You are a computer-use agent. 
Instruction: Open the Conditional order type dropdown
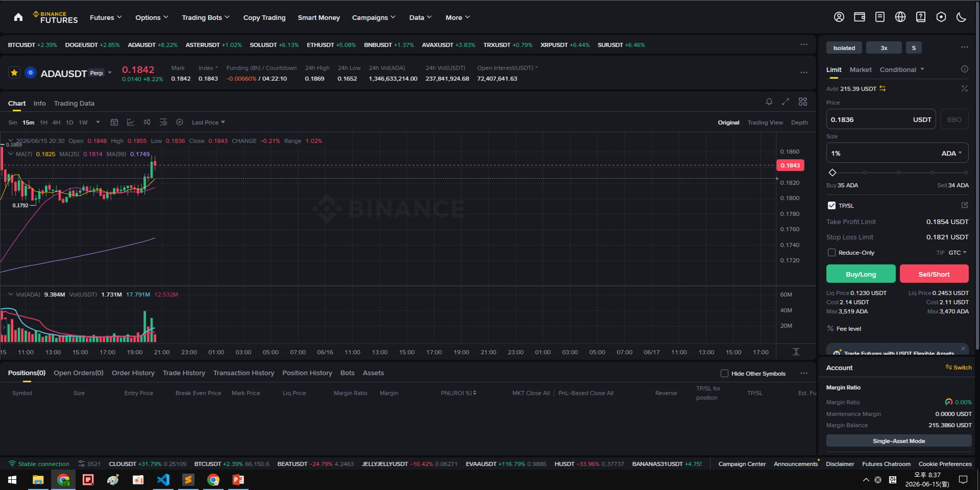902,70
